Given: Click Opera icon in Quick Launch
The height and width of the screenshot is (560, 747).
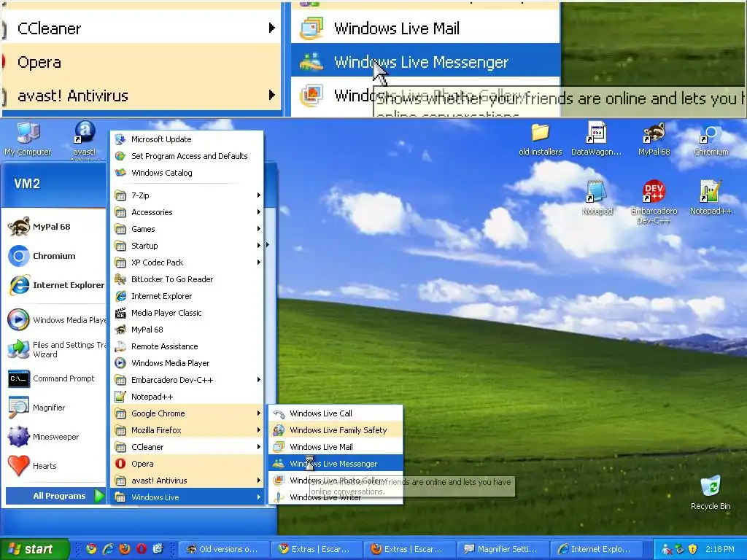Looking at the screenshot, I should (x=142, y=549).
